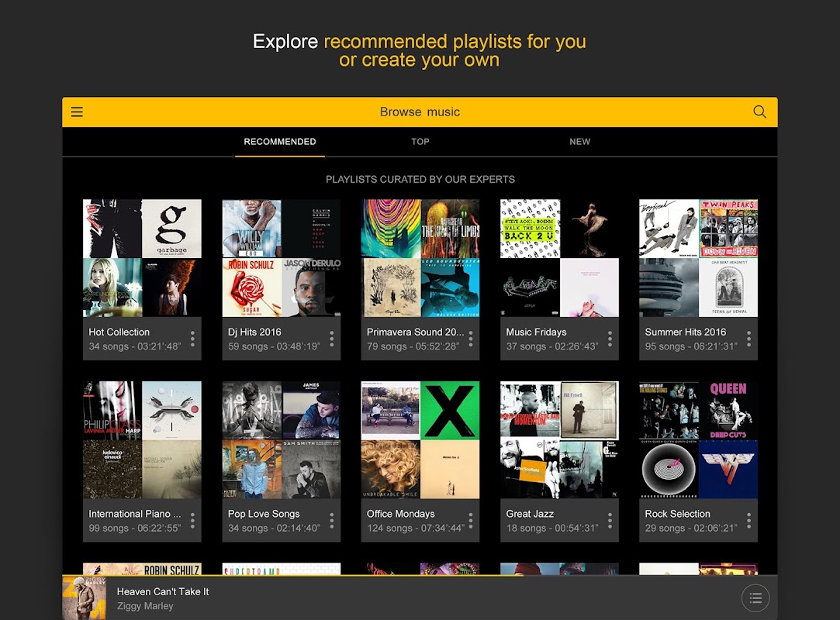Click '34 songs - 03:21'48"' under Hot Collection
Viewport: 840px width, 620px height.
(x=134, y=346)
